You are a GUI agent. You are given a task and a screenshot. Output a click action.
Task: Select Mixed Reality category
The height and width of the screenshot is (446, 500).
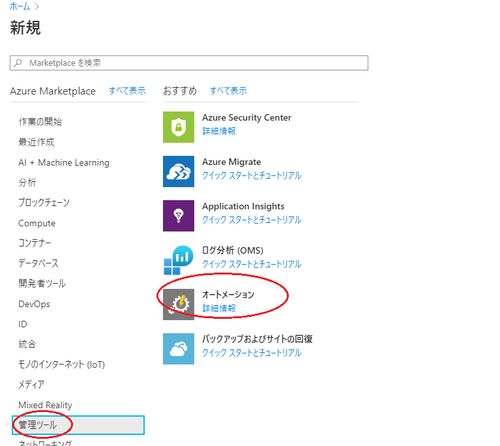click(x=45, y=405)
